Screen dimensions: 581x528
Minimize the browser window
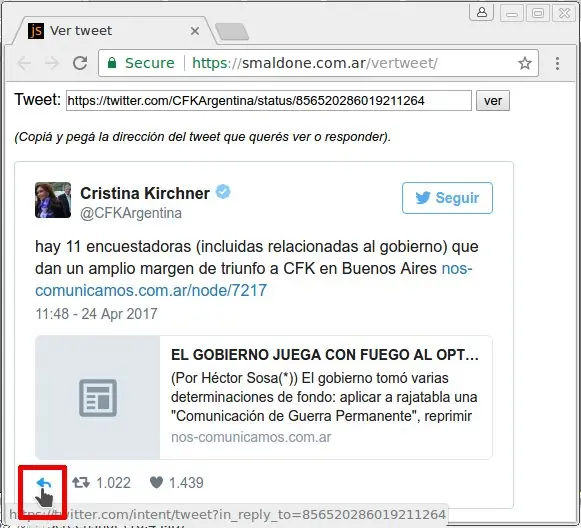tap(512, 13)
